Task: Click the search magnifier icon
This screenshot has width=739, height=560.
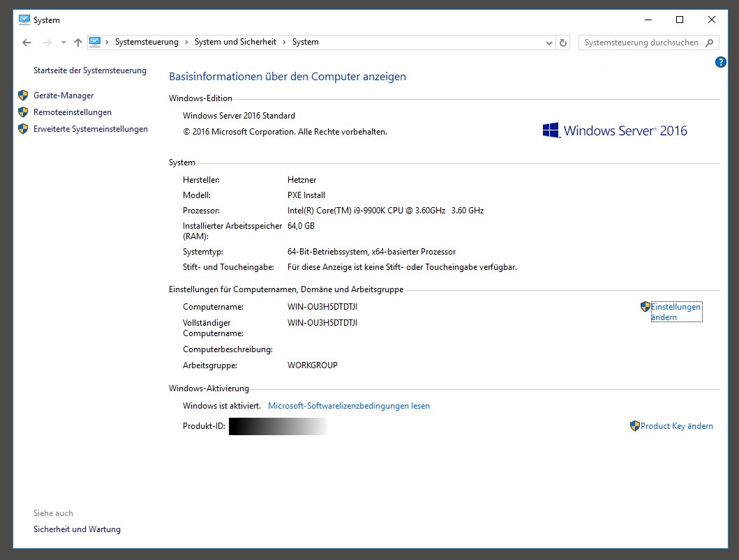Action: pos(709,43)
